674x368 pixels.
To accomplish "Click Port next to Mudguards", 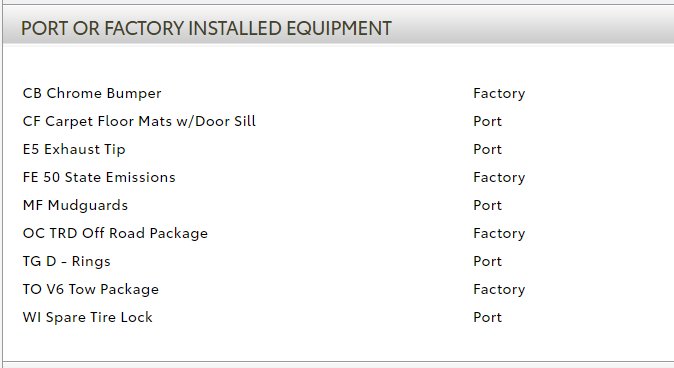I will click(x=487, y=205).
